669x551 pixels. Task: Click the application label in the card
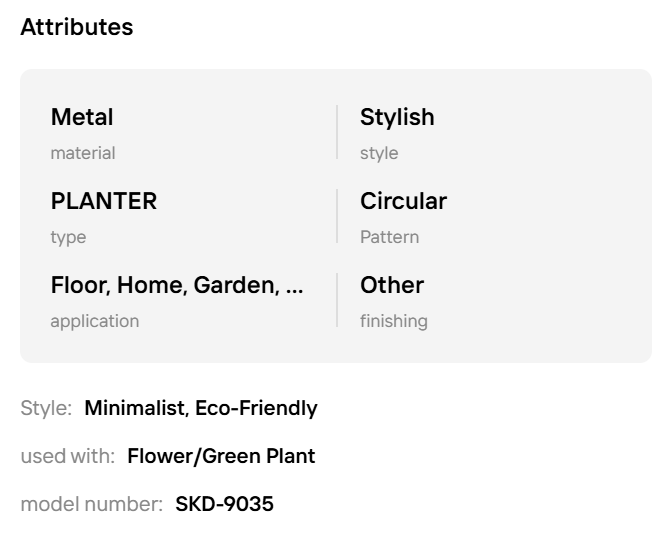[95, 321]
